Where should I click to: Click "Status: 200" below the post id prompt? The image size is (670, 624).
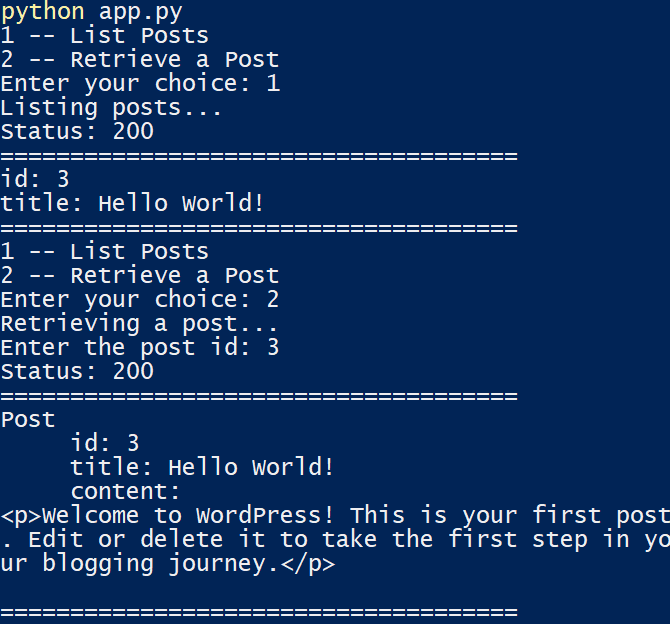(77, 371)
